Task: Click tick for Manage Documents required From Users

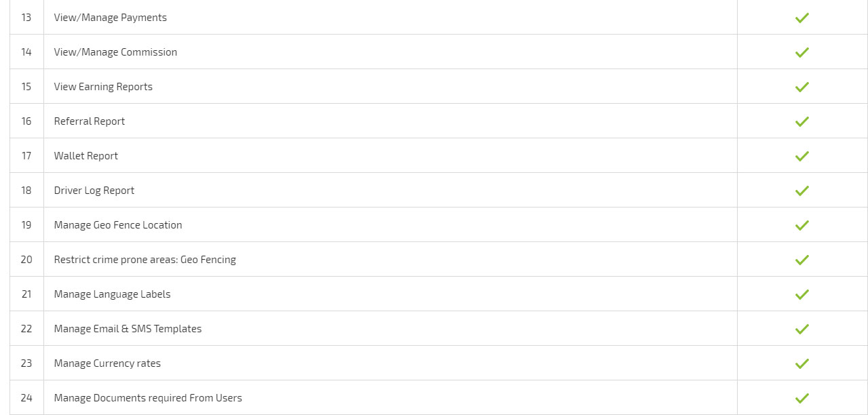Action: (802, 398)
